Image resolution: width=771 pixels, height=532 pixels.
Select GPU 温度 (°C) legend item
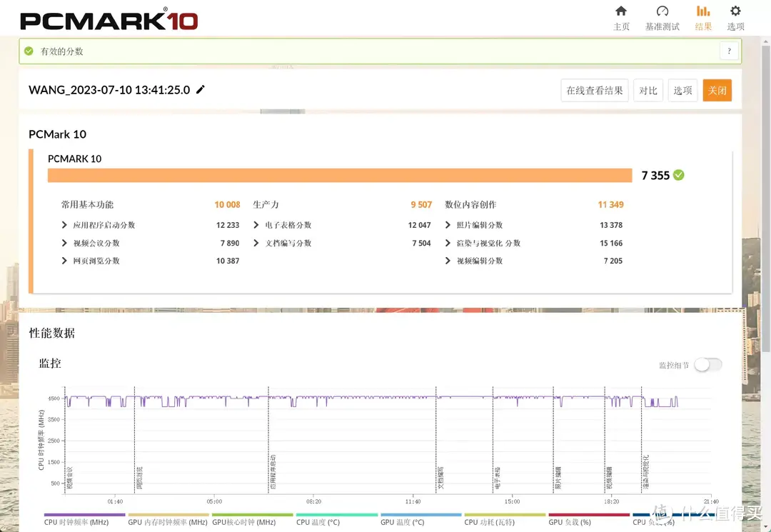click(421, 518)
